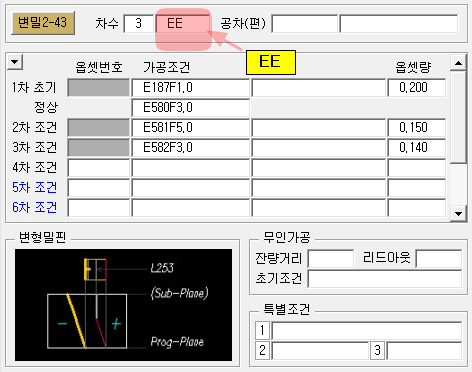472x372 pixels.
Task: Select the gray 옵셋번호 cell for 3차 조건
Action: (x=98, y=148)
